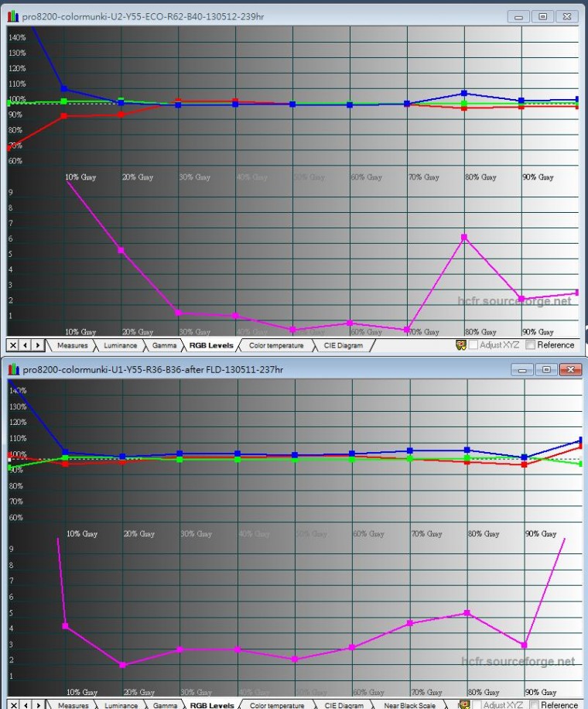
Task: Click the bottom window title 'pro8200-colormunki-U1-Y55-R36-B36-after FLD-130511-237hr'
Action: 152,369
